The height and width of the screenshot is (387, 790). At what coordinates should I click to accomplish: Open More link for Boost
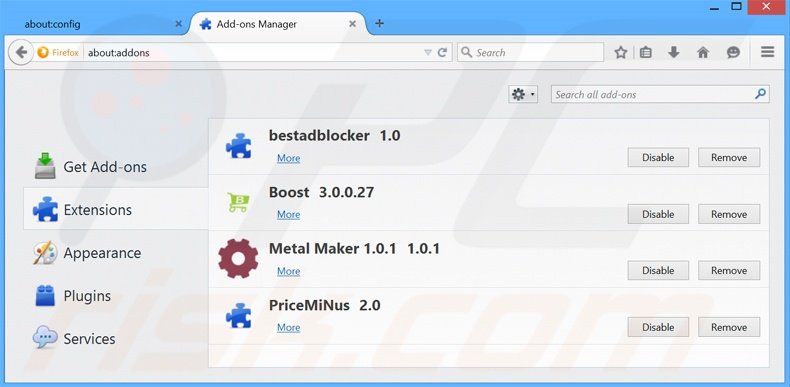(x=289, y=215)
